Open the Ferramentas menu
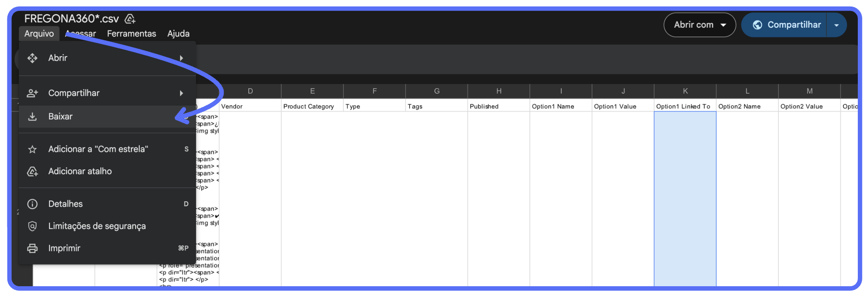Image resolution: width=868 pixels, height=296 pixels. pos(131,33)
